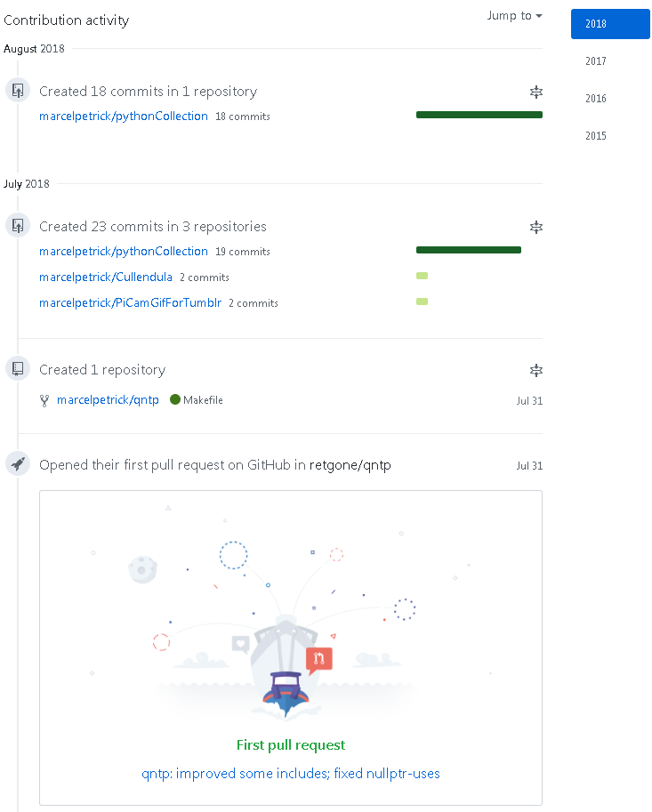Open marcelpetrick/Cullendula repository link
The width and height of the screenshot is (652, 812).
[x=106, y=277]
